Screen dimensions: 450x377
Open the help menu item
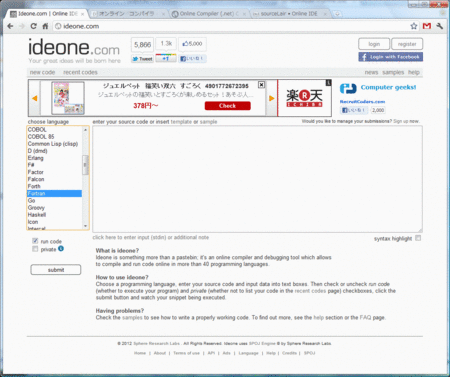pyautogui.click(x=414, y=72)
